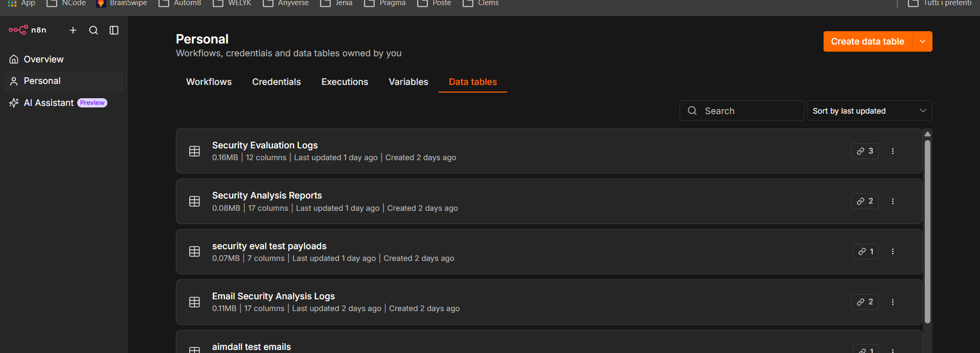
Task: Click the AI Assistant sparkle icon
Action: (14, 103)
